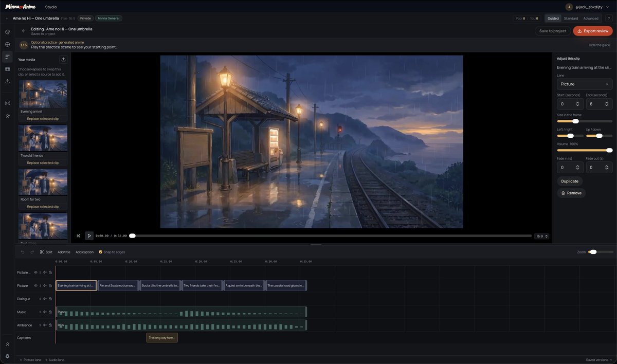Open the Studio menu item
This screenshot has height=364, width=617.
pyautogui.click(x=51, y=7)
